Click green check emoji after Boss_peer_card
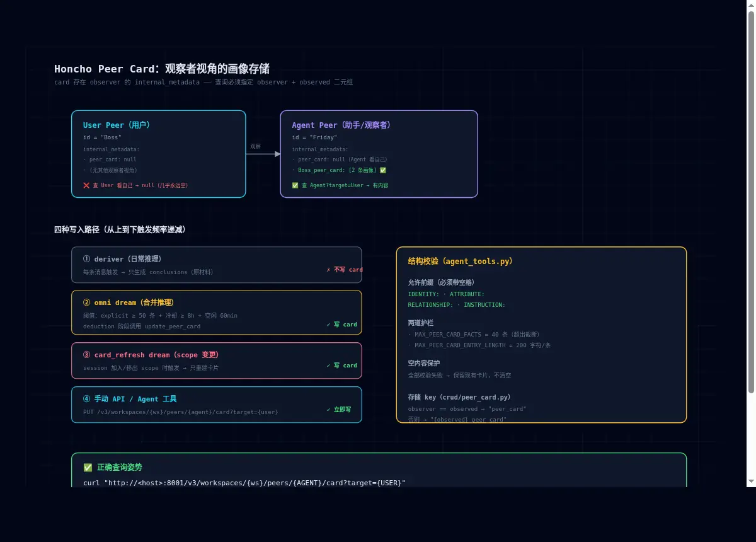756x542 pixels. [383, 170]
